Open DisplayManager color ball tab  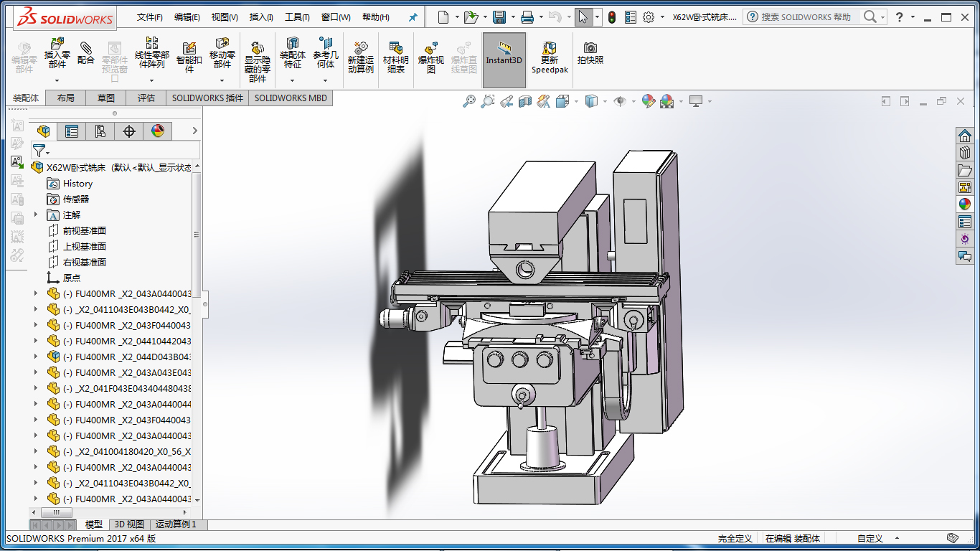pos(158,131)
